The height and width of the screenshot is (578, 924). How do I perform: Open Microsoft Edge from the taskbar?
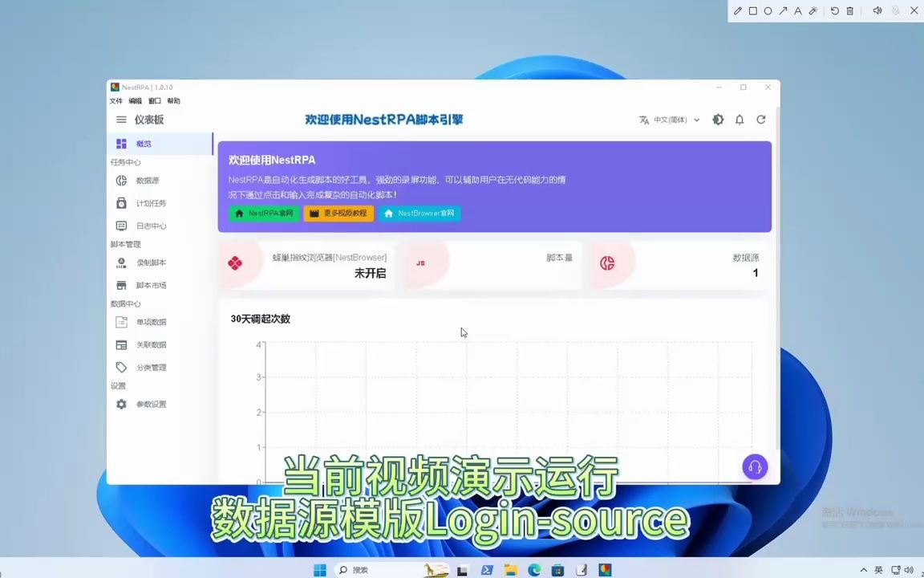(534, 570)
